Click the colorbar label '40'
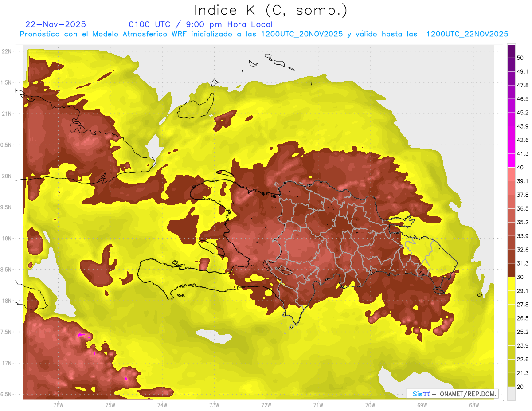This screenshot has height=411, width=532. (x=520, y=168)
